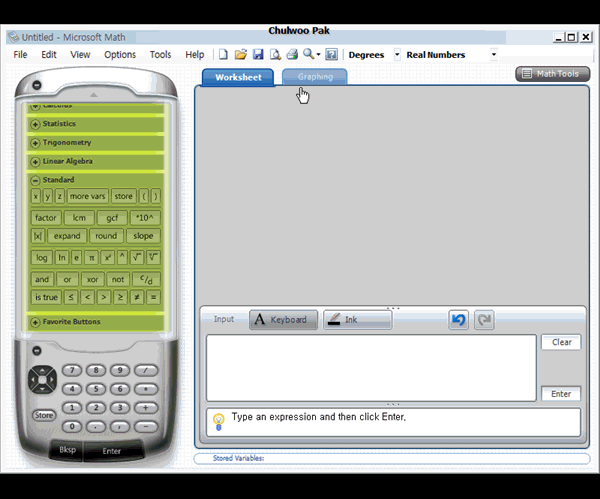
Task: Click the calculator directional pad
Action: [x=42, y=380]
